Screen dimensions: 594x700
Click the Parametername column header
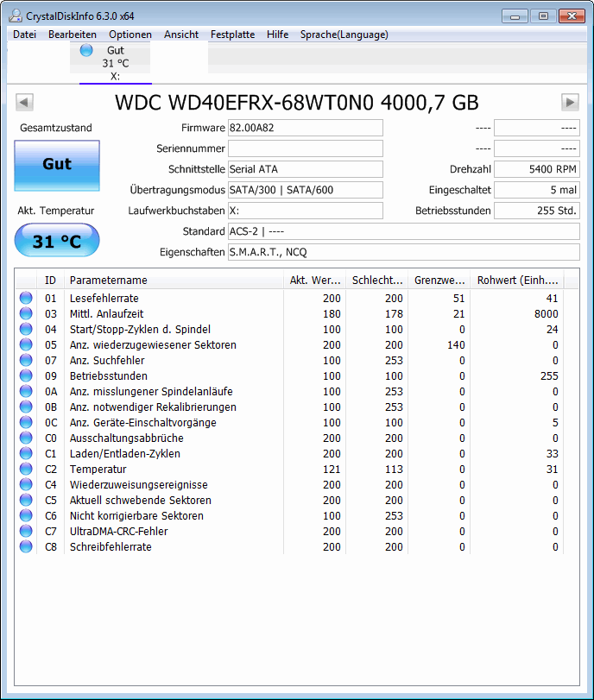click(x=174, y=280)
